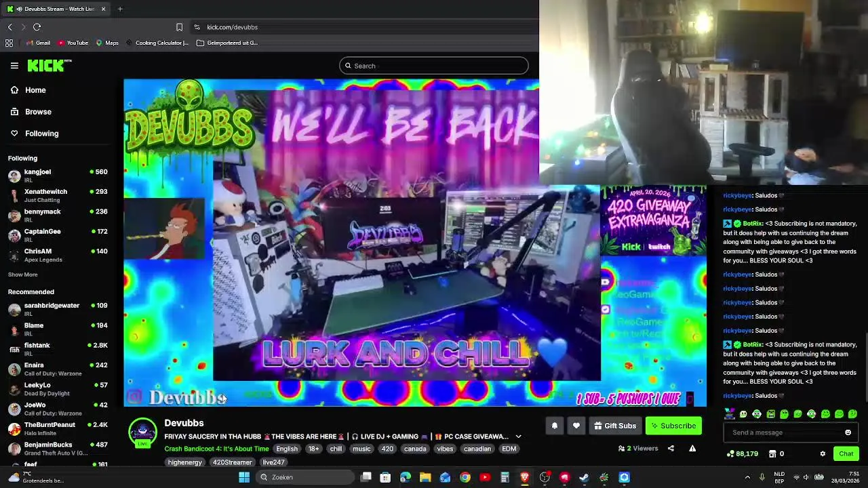
Task: Open Calculator from the taskbar
Action: pyautogui.click(x=505, y=477)
